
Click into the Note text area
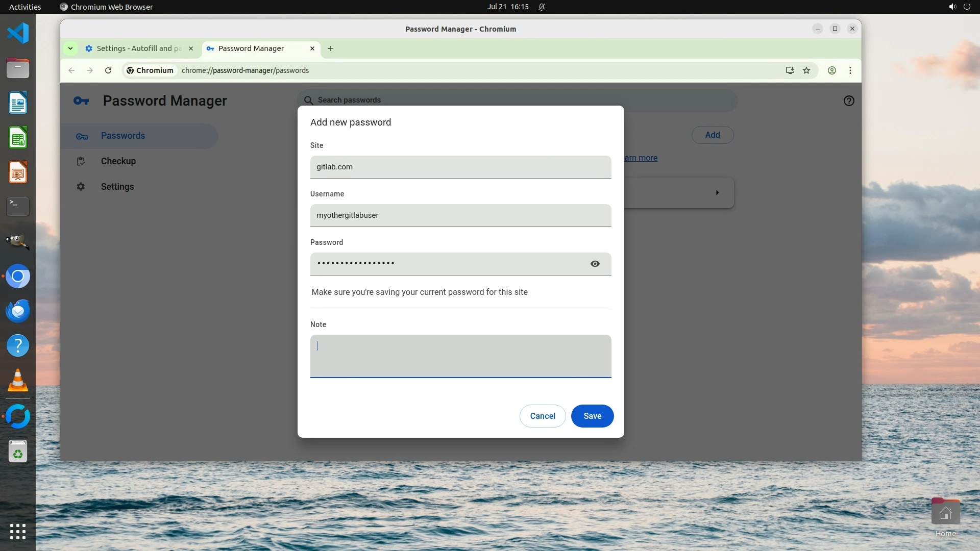point(460,356)
